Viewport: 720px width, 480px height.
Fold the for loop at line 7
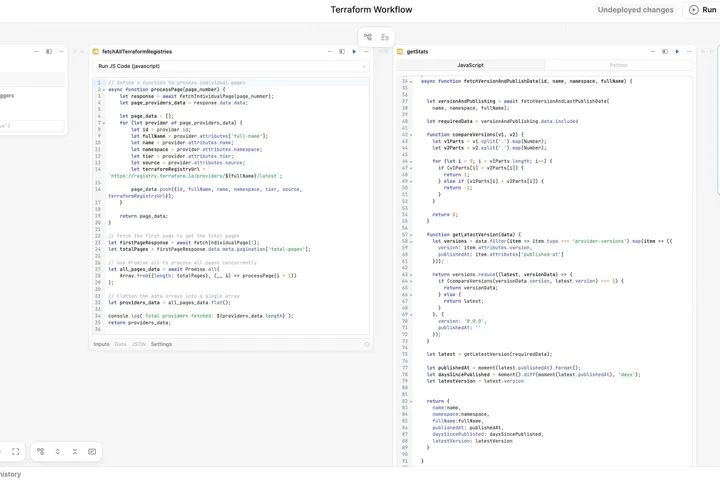104,123
